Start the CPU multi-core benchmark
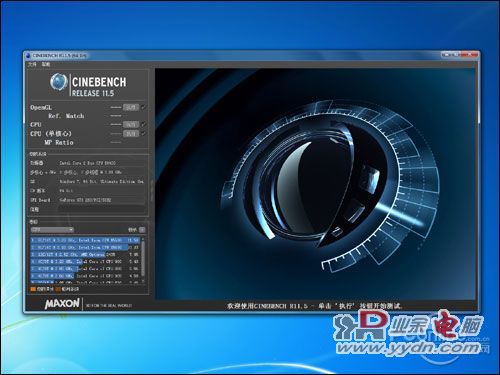Image resolution: width=500 pixels, height=375 pixels. click(131, 124)
